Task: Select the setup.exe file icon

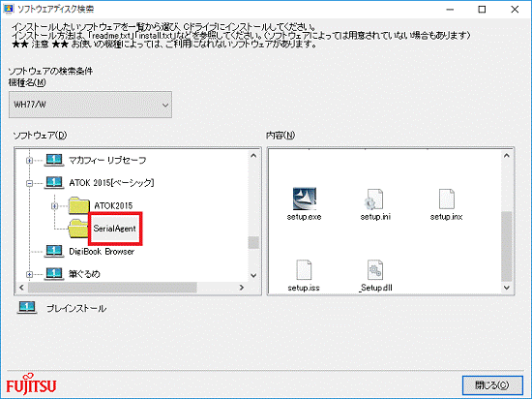Action: (x=305, y=199)
